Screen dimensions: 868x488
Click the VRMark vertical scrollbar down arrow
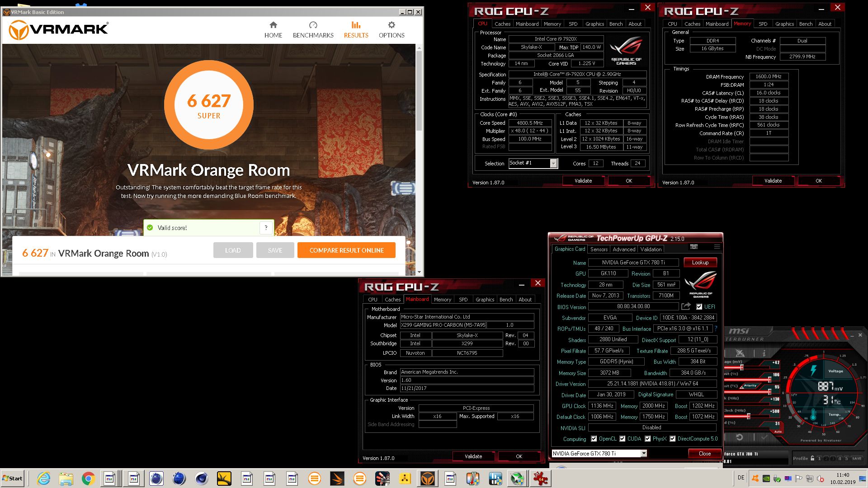click(419, 272)
